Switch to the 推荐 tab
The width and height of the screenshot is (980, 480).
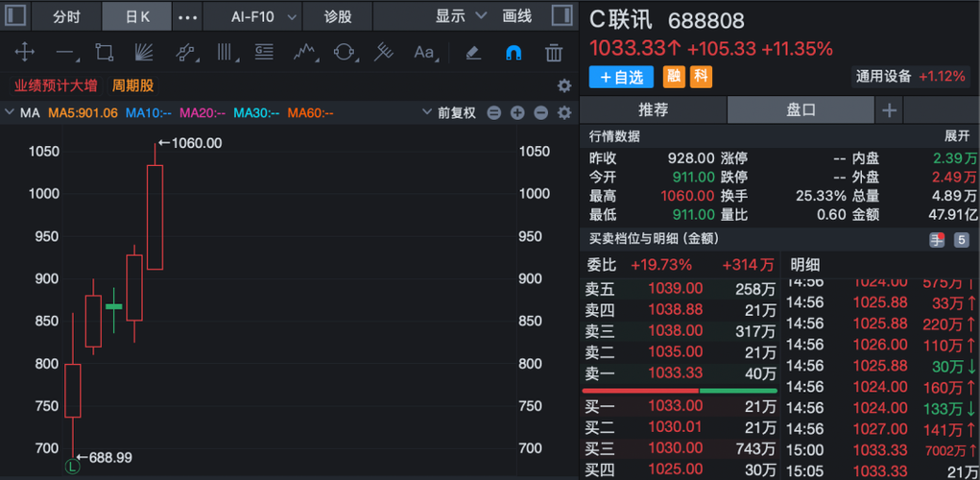(x=653, y=110)
